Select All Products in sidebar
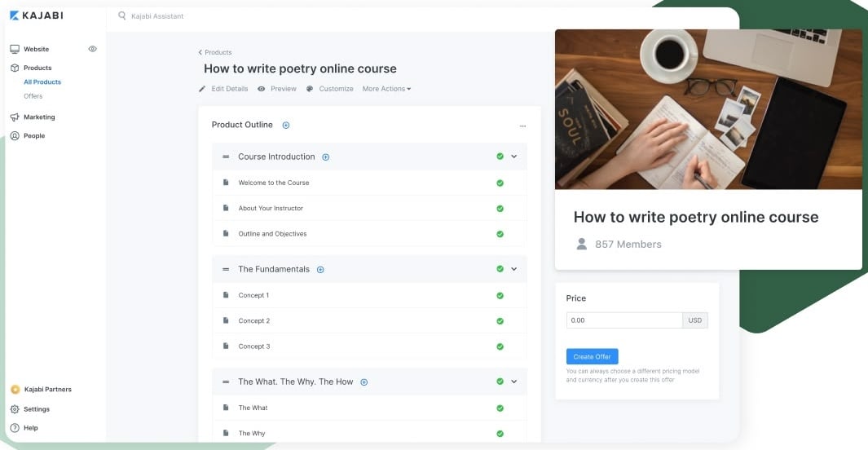868x450 pixels. tap(42, 82)
